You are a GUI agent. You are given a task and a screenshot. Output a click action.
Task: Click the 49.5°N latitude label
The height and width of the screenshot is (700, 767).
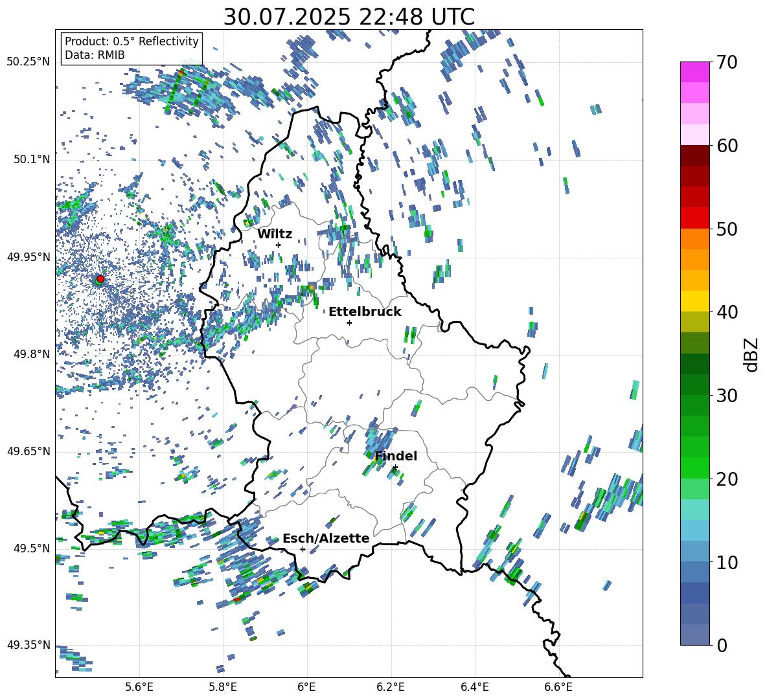pyautogui.click(x=30, y=548)
